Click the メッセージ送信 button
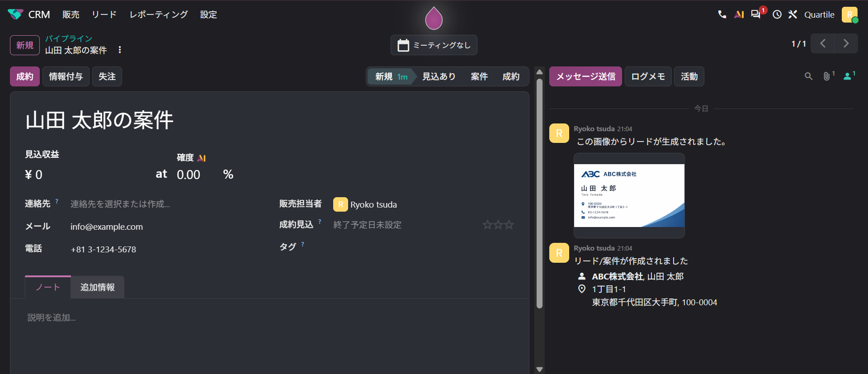This screenshot has height=374, width=868. click(x=585, y=76)
